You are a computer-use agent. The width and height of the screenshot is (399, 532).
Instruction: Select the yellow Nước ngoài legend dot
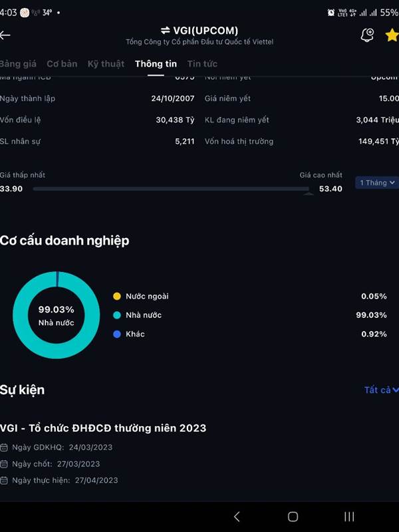click(117, 296)
